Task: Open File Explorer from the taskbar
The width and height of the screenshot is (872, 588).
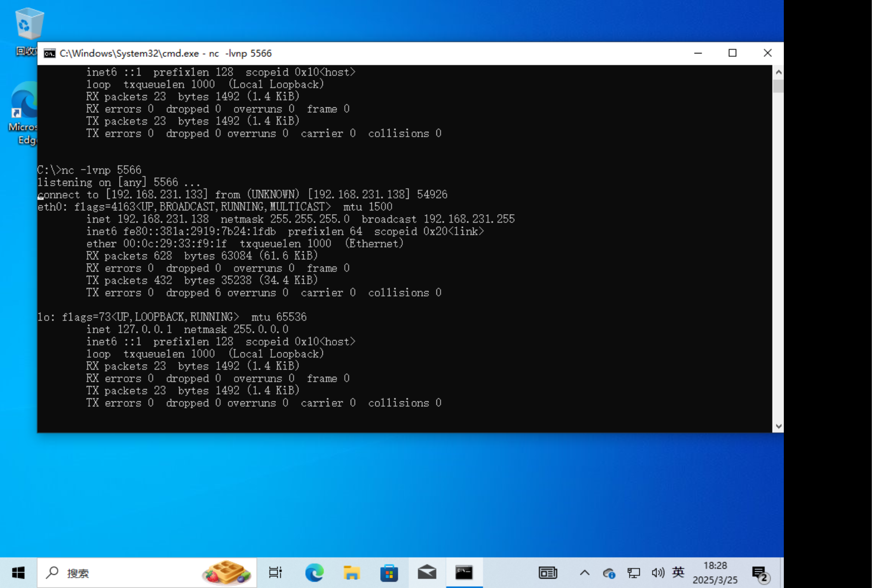Action: [351, 572]
